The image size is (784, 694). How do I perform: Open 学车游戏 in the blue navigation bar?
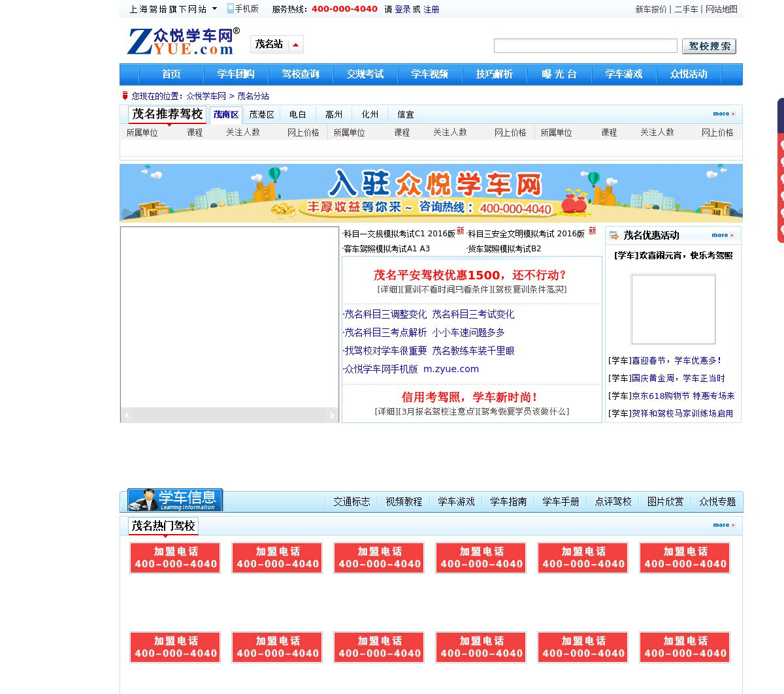[624, 74]
